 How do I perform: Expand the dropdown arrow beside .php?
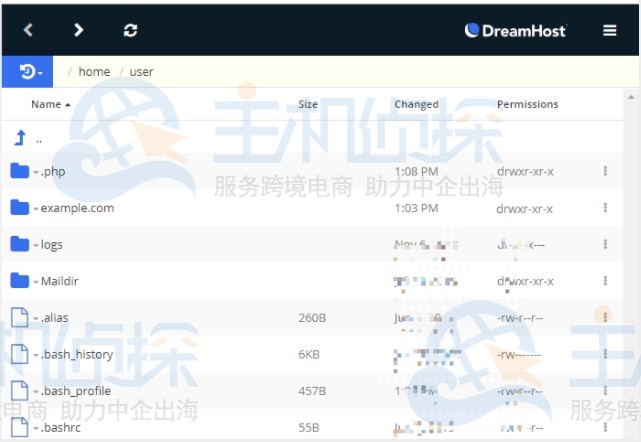pos(36,173)
